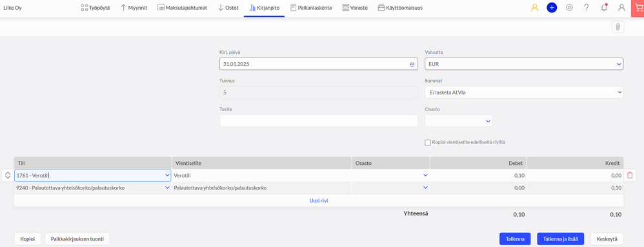This screenshot has height=247, width=644.
Task: Click the blue plus add-new icon
Action: click(552, 7)
